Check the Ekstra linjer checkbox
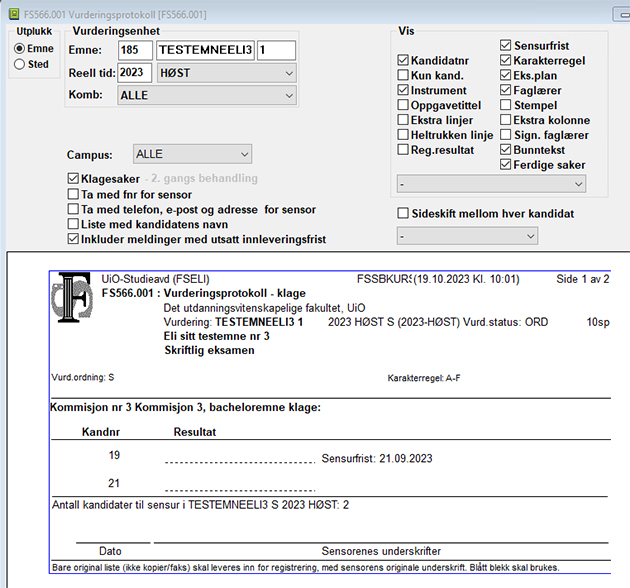Screen dimensions: 630x588 tap(403, 120)
